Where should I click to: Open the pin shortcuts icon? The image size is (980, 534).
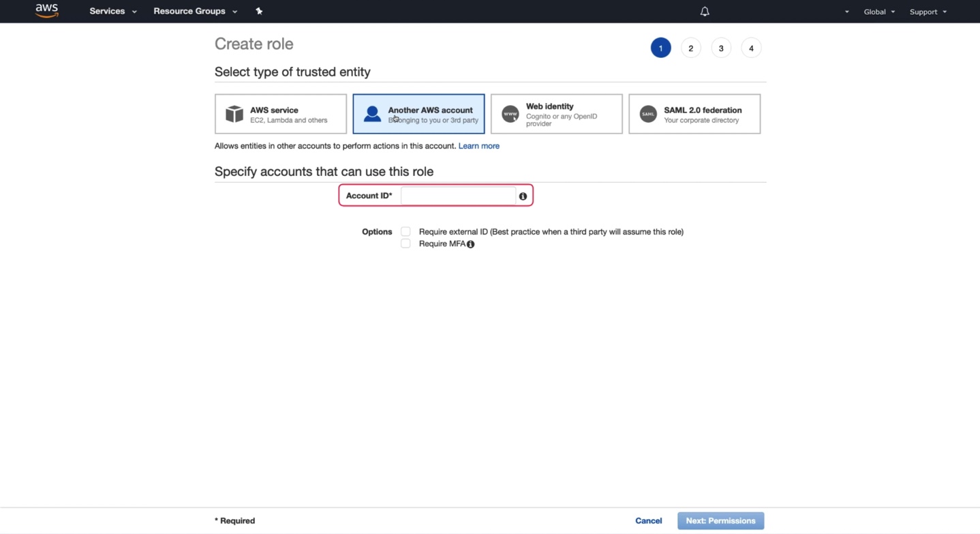click(x=259, y=11)
